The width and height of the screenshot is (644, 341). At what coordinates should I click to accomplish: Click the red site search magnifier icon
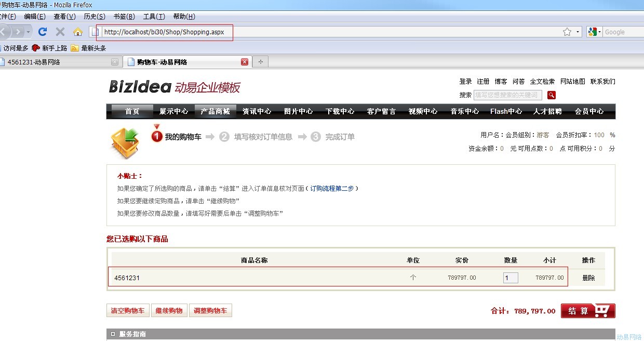tap(552, 95)
